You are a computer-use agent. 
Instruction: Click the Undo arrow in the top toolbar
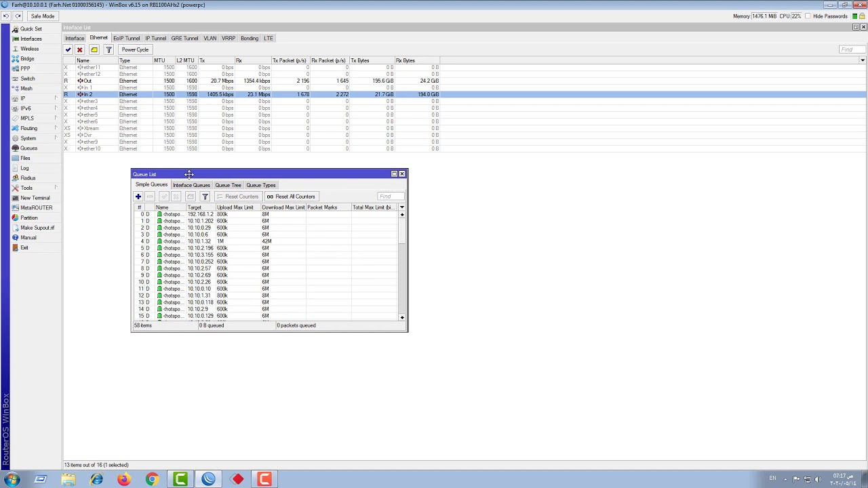pos(6,16)
